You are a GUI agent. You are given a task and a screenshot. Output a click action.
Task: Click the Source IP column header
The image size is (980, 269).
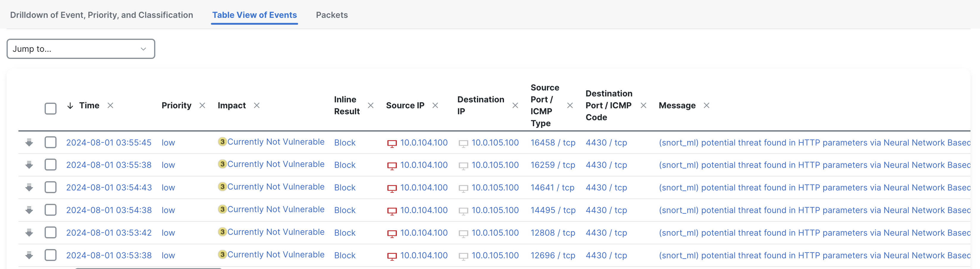(405, 105)
